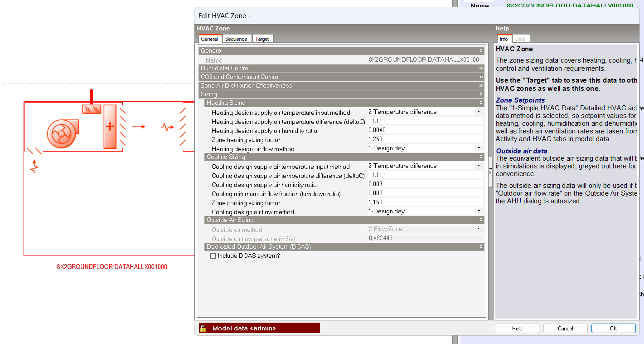Switch to the Sequence tab
The image size is (644, 344).
coord(236,39)
